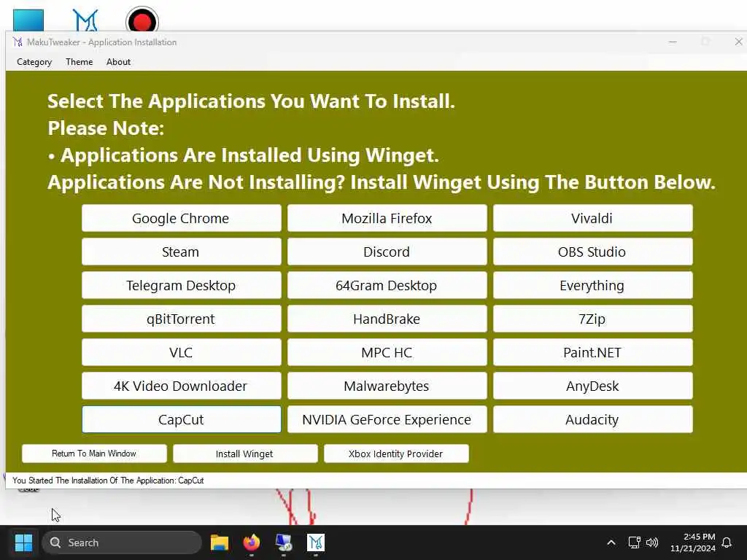The height and width of the screenshot is (560, 747).
Task: Click 4K Video Downloader button
Action: point(182,386)
